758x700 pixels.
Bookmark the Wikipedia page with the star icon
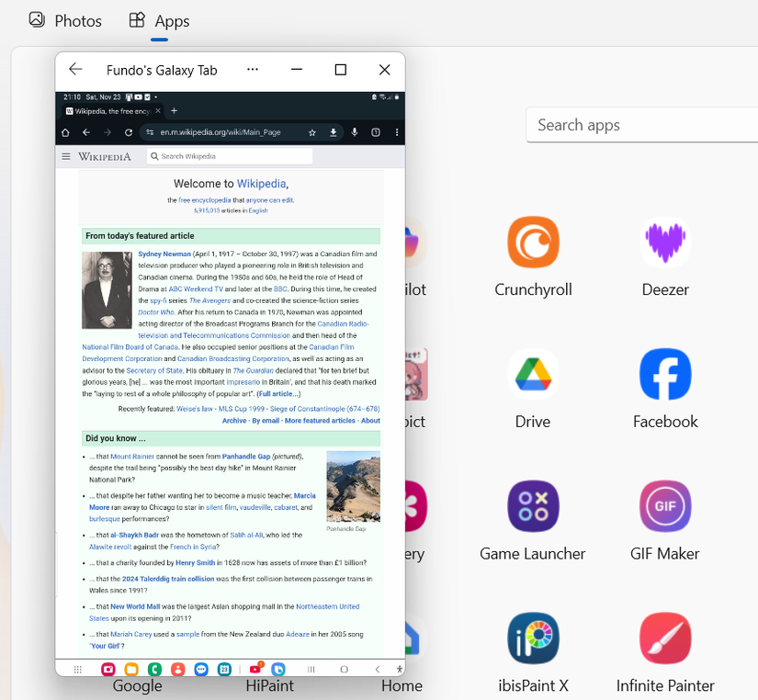(311, 132)
